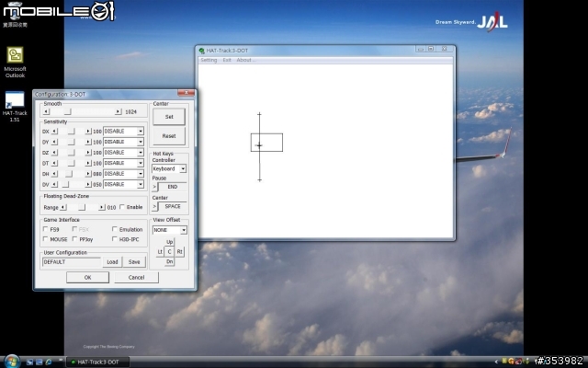The width and height of the screenshot is (588, 368).
Task: Show hidden system tray icons arrow
Action: pos(496,362)
